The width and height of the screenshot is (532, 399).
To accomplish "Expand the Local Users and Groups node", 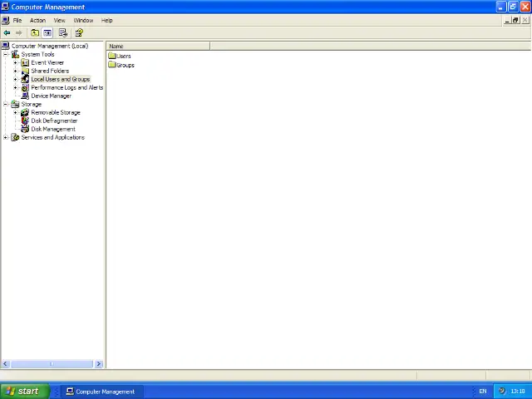I will (x=15, y=80).
